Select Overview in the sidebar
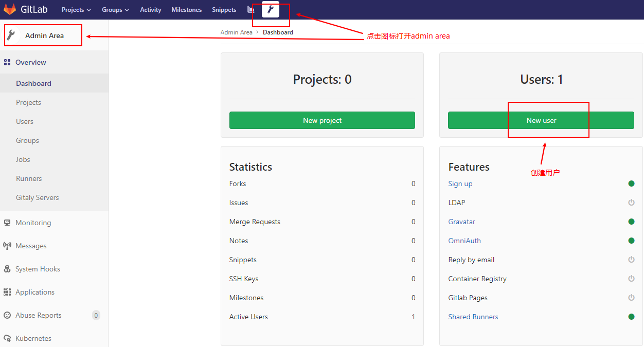 click(x=54, y=62)
